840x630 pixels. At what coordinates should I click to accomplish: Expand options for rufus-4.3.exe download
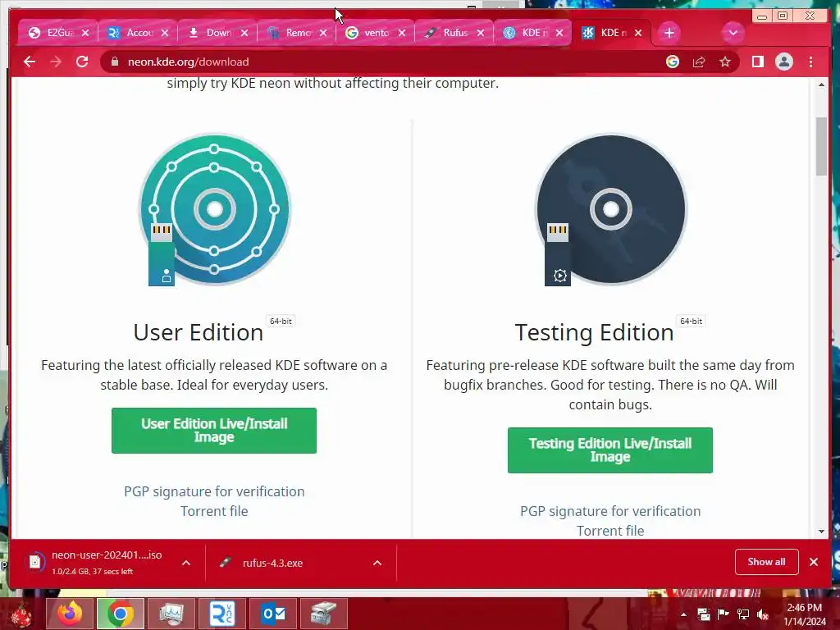point(377,563)
